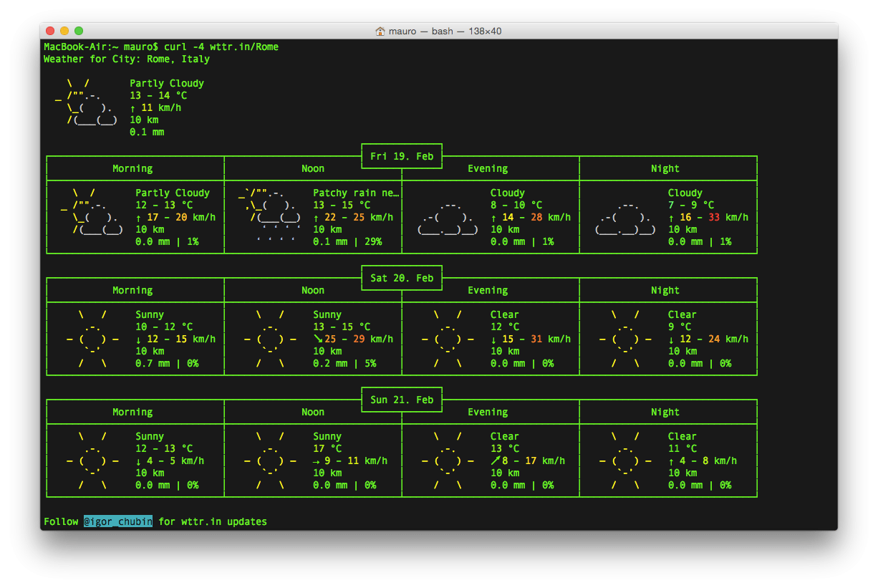This screenshot has width=878, height=588.
Task: Click Saturday Noon wind direction arrow
Action: point(317,339)
